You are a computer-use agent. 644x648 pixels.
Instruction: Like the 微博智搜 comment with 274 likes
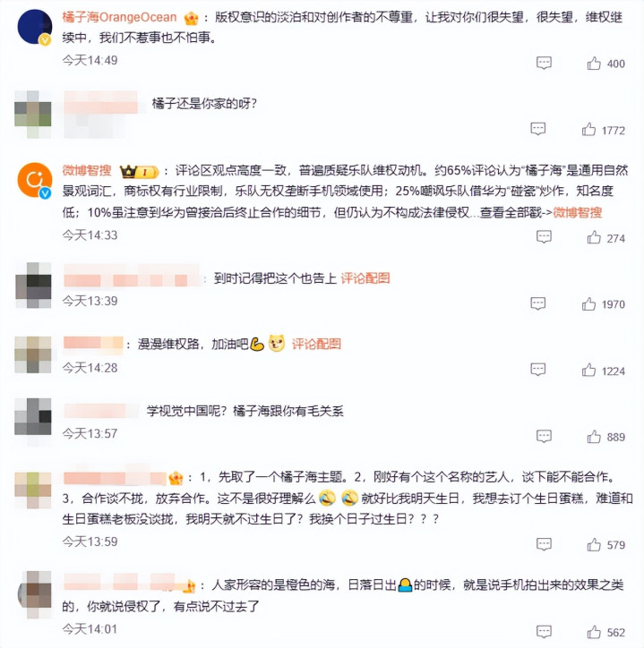click(x=594, y=237)
